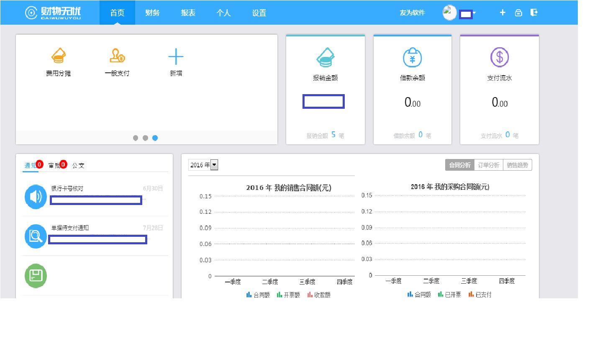Select the third carousel dot indicator
Screen dimensions: 605x364
155,138
